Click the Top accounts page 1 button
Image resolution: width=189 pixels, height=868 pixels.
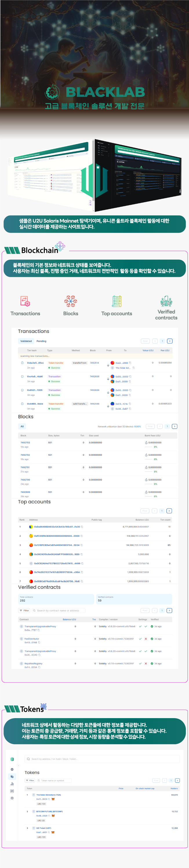coord(162,511)
